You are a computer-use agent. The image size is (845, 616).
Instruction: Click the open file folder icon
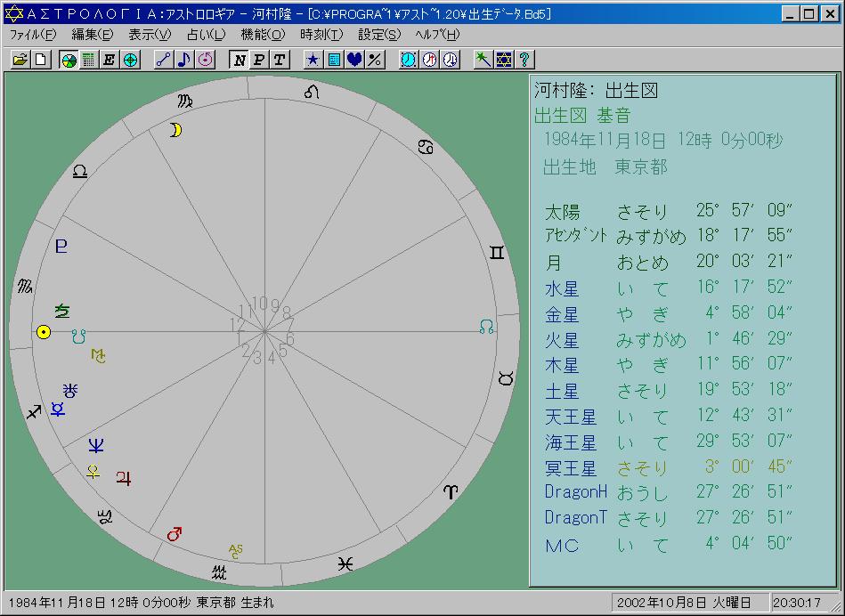pyautogui.click(x=20, y=60)
